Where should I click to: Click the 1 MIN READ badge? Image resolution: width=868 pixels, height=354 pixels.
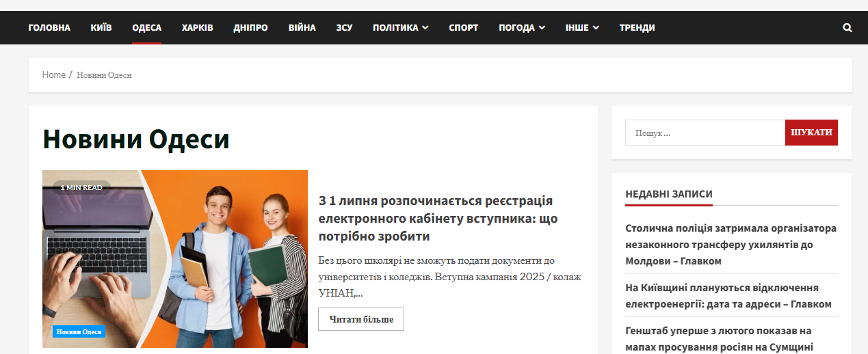click(81, 187)
